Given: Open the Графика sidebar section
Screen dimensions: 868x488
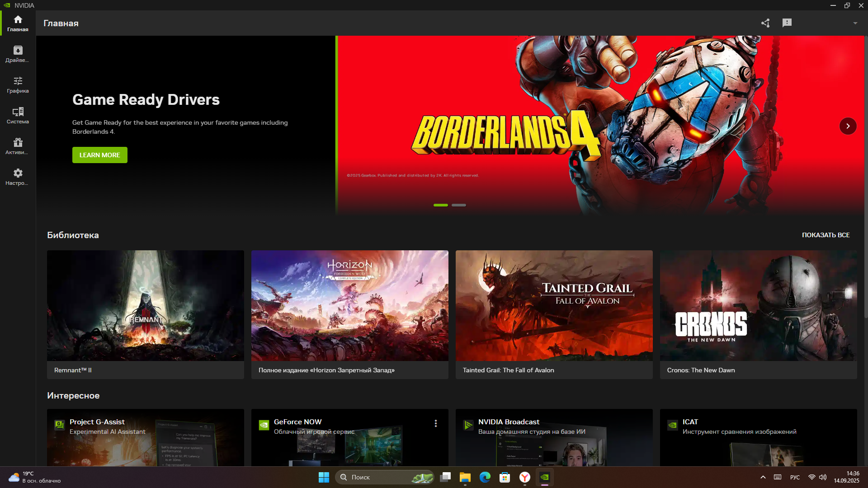Looking at the screenshot, I should click(x=18, y=84).
